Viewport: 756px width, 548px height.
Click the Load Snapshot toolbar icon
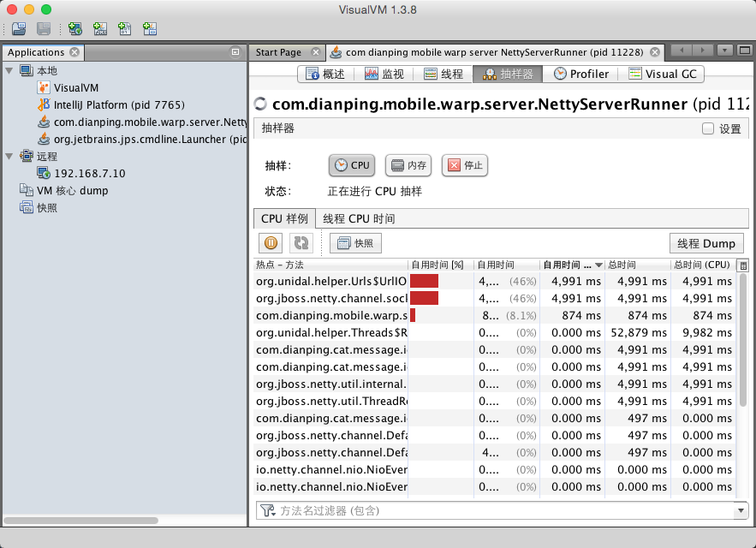(19, 28)
